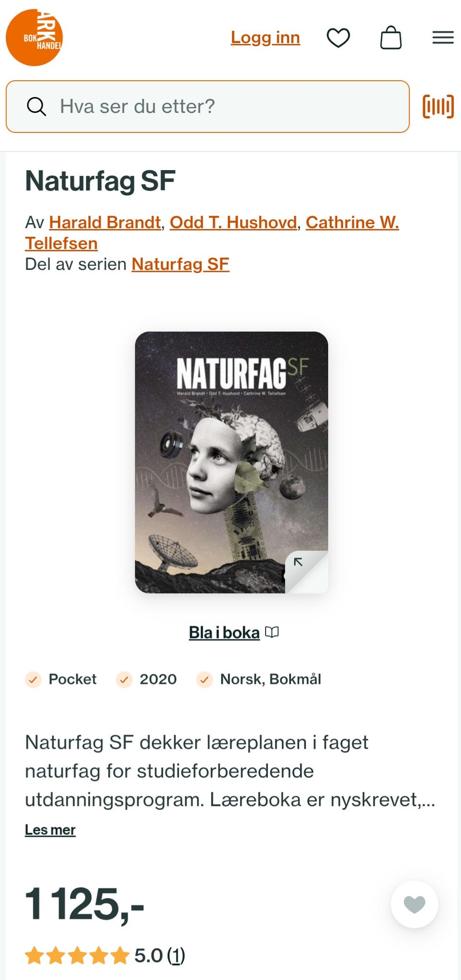This screenshot has height=980, width=461.
Task: Toggle favorite with floating heart button
Action: [414, 905]
